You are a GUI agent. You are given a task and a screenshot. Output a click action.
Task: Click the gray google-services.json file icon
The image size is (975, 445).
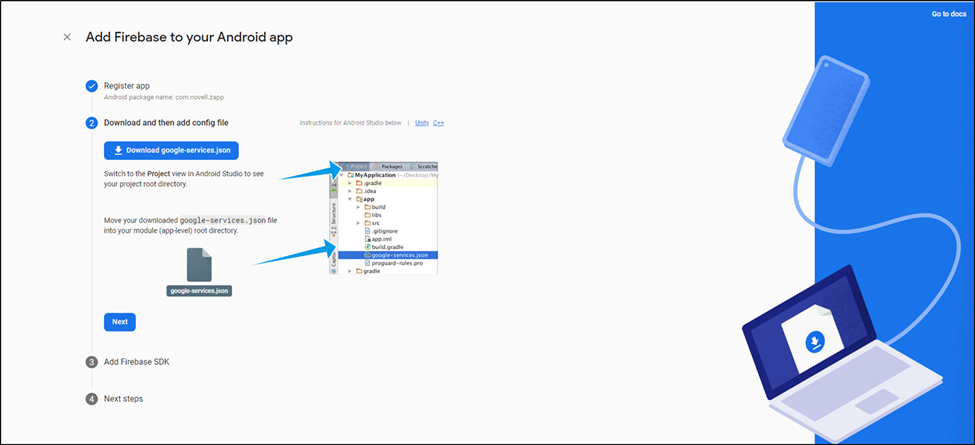click(199, 265)
